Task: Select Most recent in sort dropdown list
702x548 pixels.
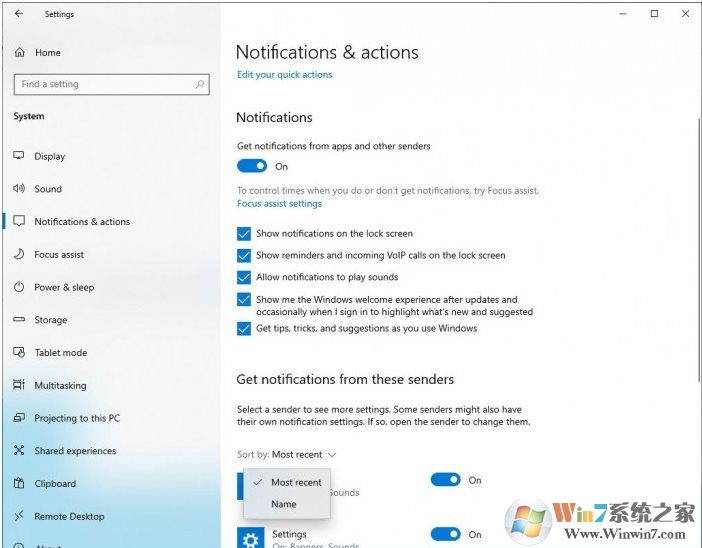Action: (x=296, y=482)
